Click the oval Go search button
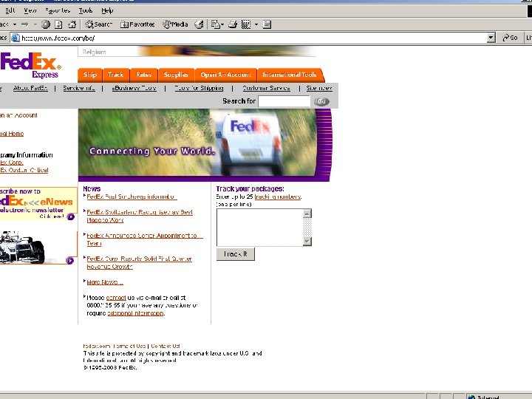The height and width of the screenshot is (399, 532). pyautogui.click(x=321, y=101)
